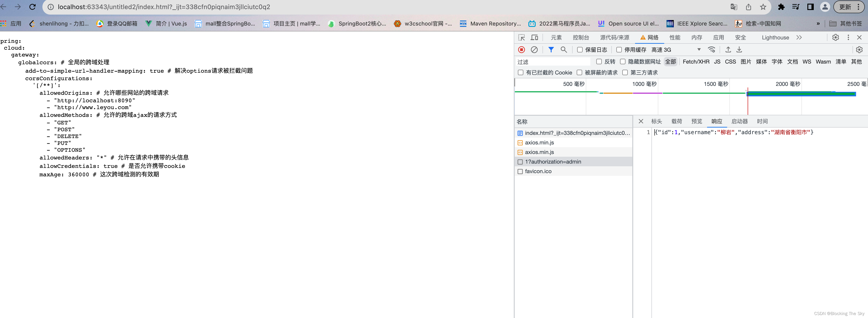Click the 过滤 filter input field
868x318 pixels.
(553, 62)
